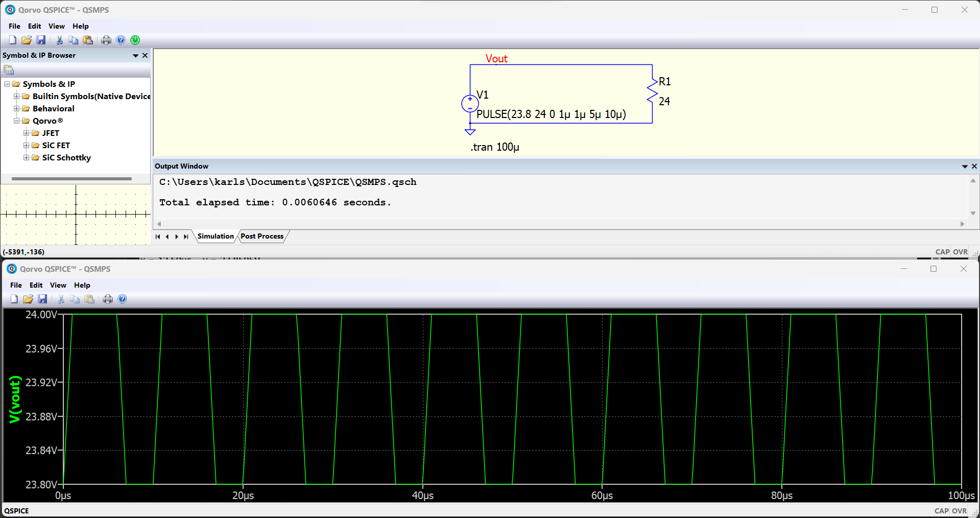Select the SiC Schottky tree item
980x518 pixels.
66,157
